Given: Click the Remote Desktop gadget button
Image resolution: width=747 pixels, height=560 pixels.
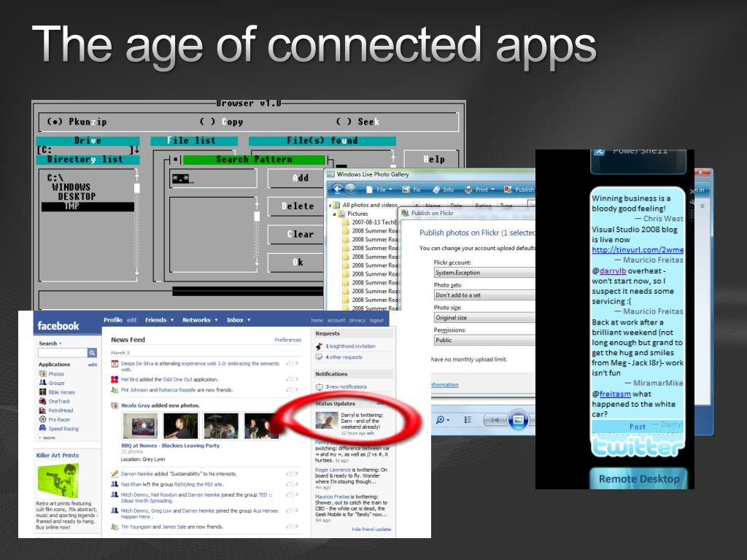Looking at the screenshot, I should point(638,478).
